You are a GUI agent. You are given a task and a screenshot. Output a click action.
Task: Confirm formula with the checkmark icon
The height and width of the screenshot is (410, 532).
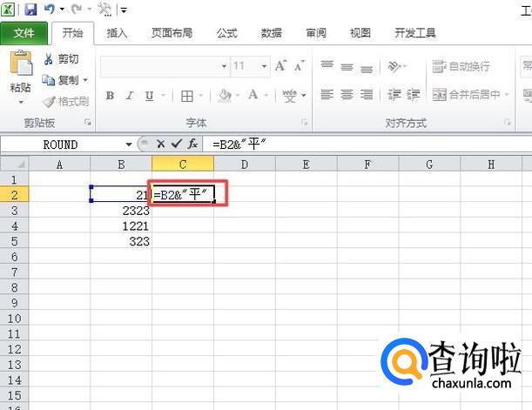(x=176, y=144)
